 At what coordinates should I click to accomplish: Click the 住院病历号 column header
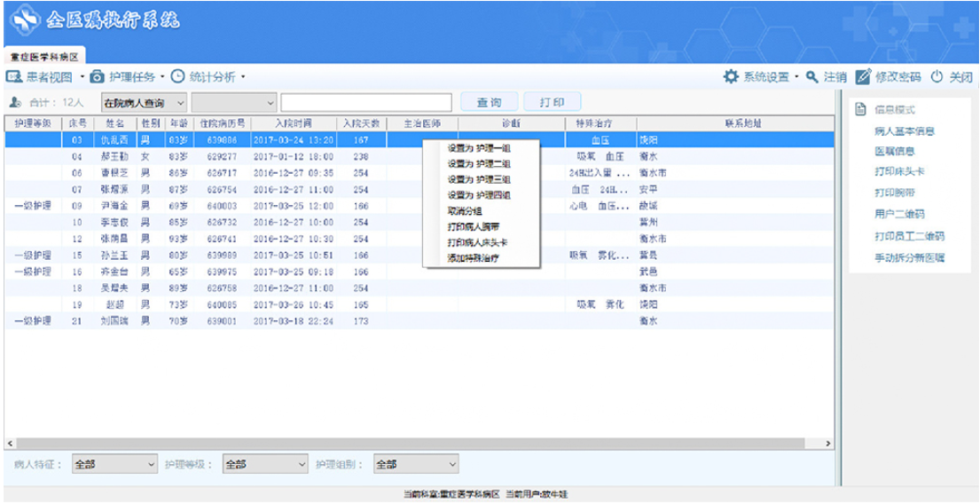pyautogui.click(x=222, y=124)
